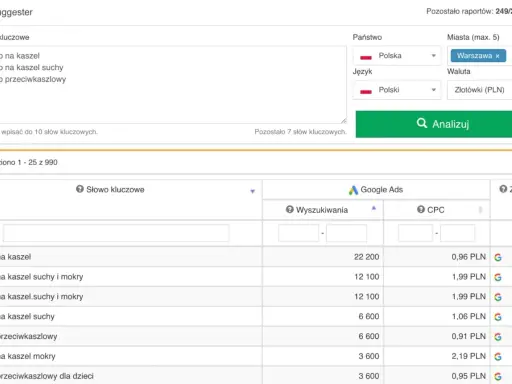Image resolution: width=512 pixels, height=384 pixels.
Task: Sort by CPC column arrow
Action: click(480, 210)
